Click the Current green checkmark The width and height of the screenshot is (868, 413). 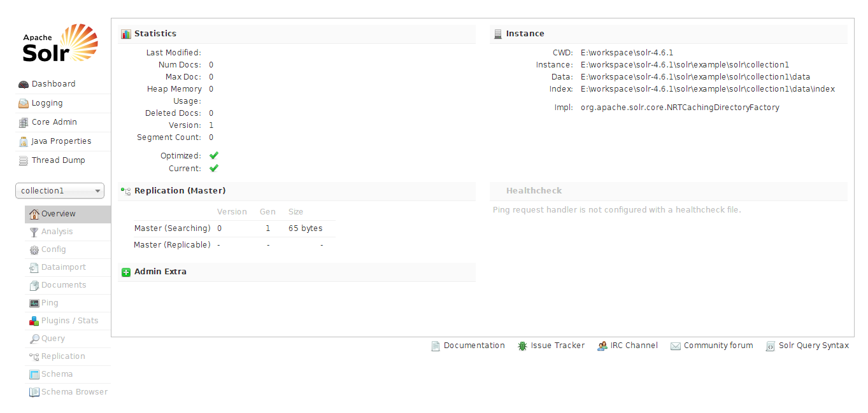214,168
